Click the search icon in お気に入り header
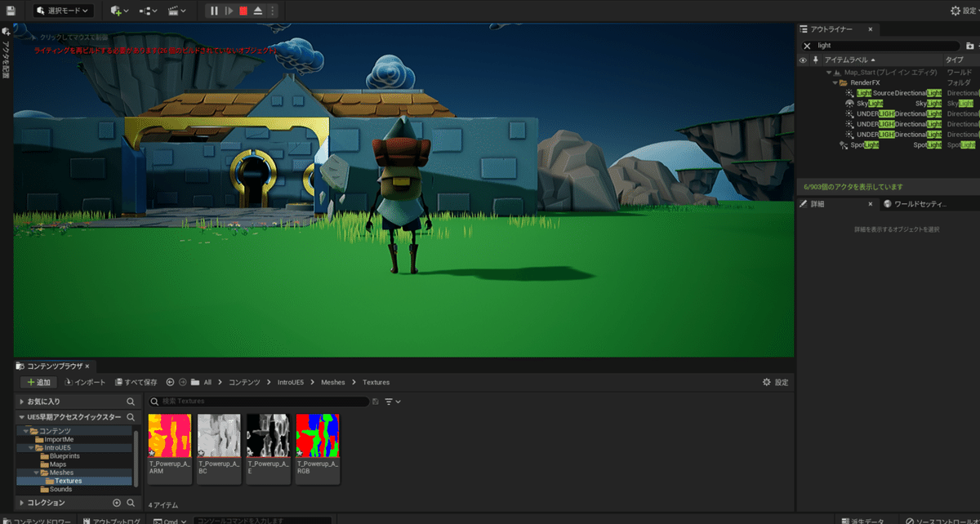The width and height of the screenshot is (980, 524). point(131,402)
